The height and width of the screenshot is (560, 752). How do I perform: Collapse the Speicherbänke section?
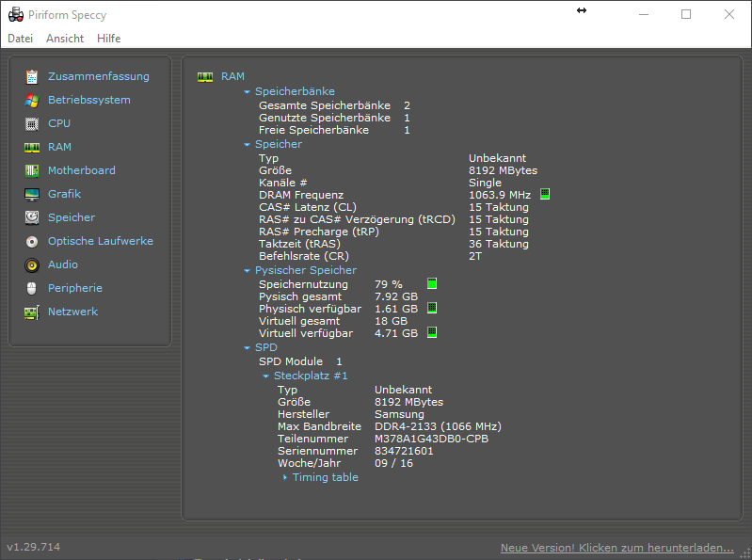[x=247, y=91]
